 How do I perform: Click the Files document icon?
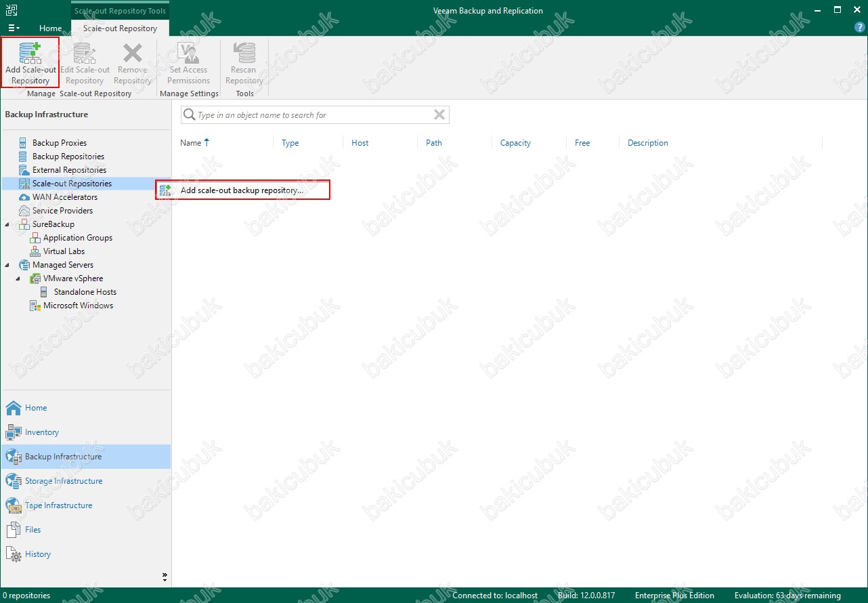(x=14, y=530)
